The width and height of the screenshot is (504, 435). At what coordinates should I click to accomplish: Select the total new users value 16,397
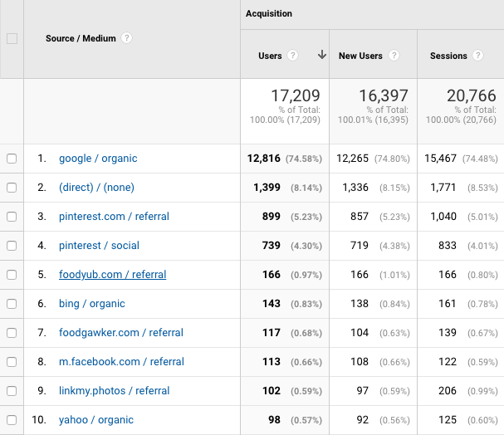[384, 95]
